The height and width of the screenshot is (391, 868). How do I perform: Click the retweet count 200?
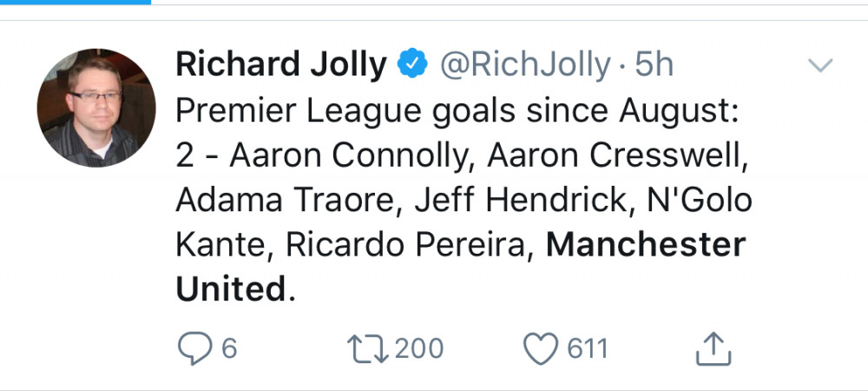coord(419,348)
